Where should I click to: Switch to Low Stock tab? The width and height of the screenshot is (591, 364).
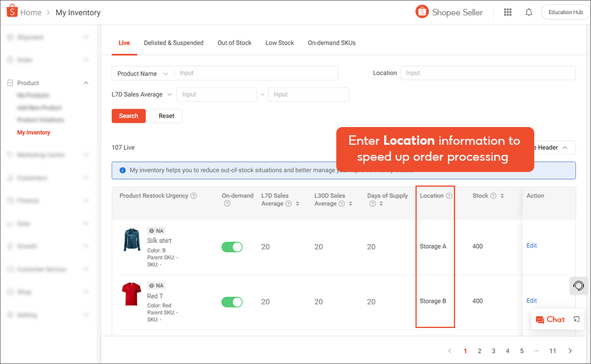click(280, 43)
